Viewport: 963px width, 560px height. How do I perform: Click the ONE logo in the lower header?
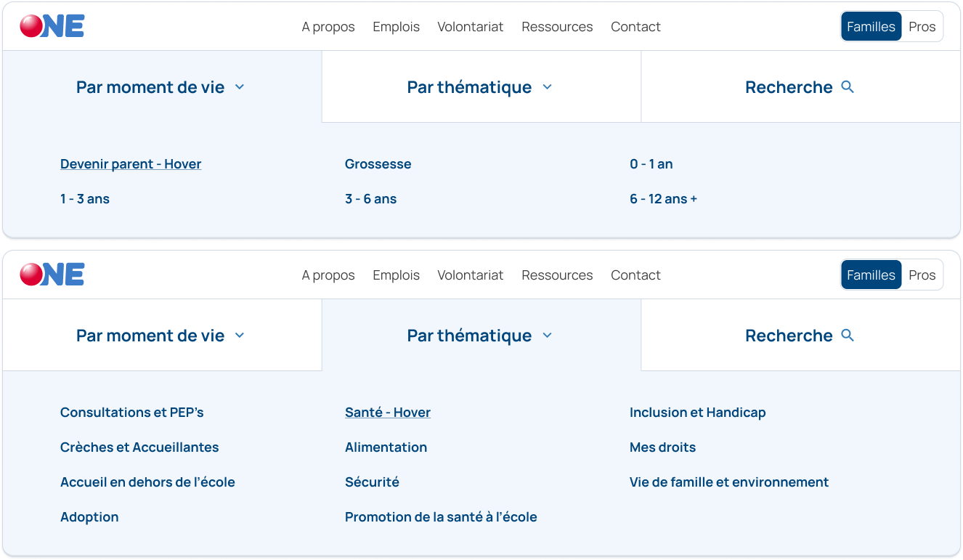52,274
